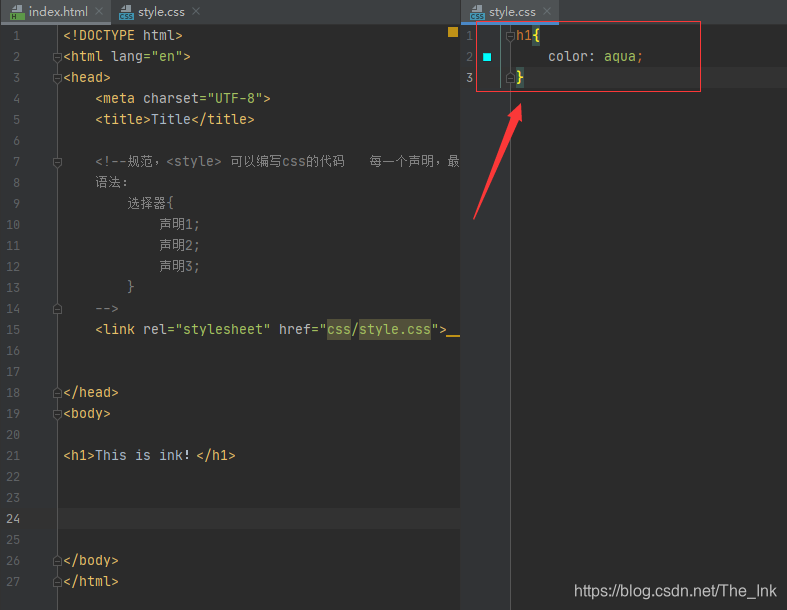The height and width of the screenshot is (610, 787).
Task: Click CSS file icon on left style.css tab
Action: point(126,12)
